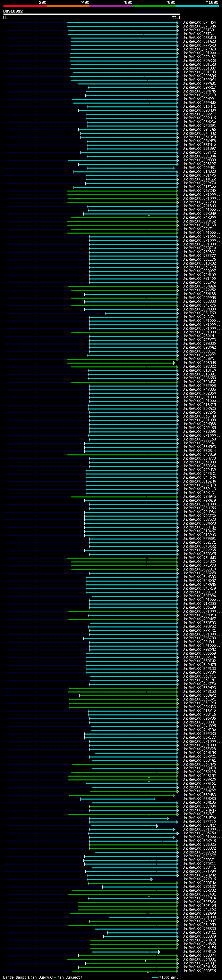Click the UniRef100_Q10HT1 label
This screenshot has height=980, width=222.
tap(199, 106)
